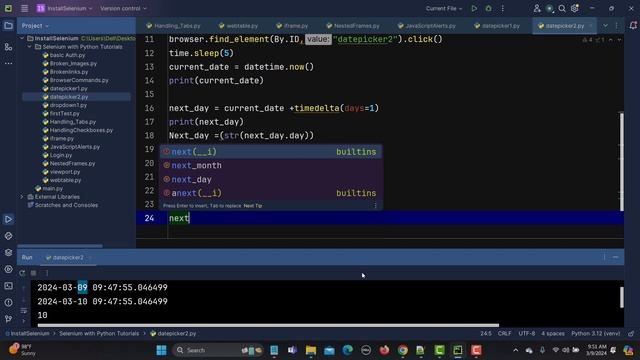Image resolution: width=640 pixels, height=360 pixels.
Task: Switch to NestedFrames.py tab
Action: [353, 26]
